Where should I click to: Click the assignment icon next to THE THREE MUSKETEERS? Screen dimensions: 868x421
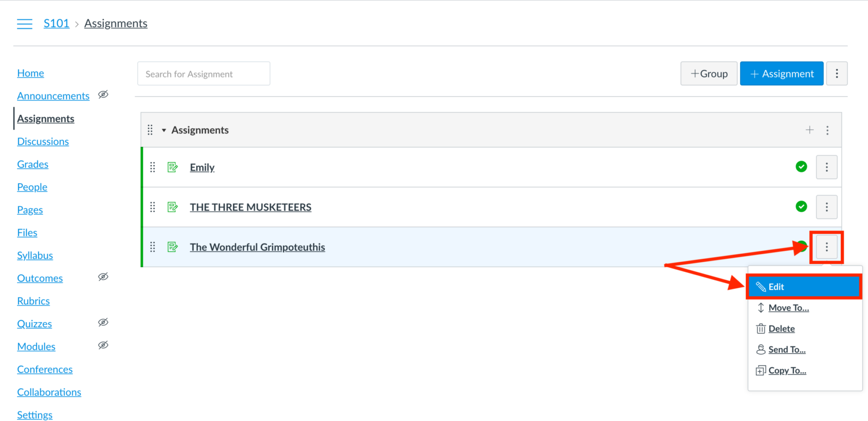point(173,207)
